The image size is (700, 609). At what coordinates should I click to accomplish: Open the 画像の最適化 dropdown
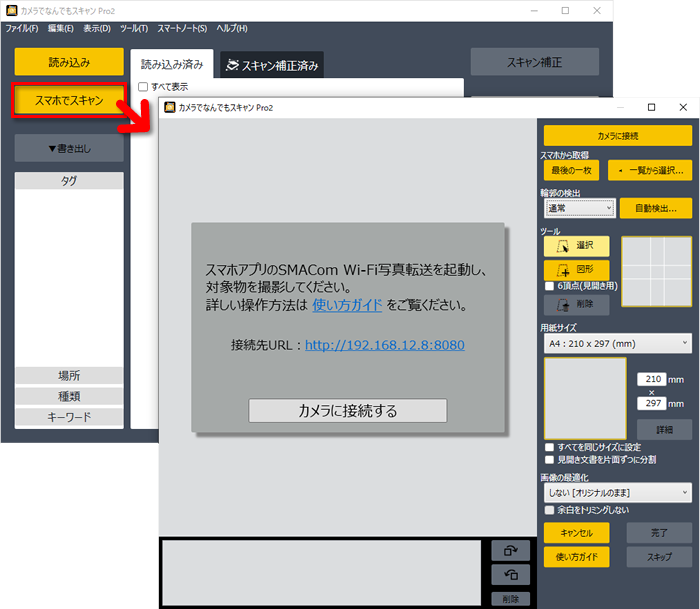tap(618, 493)
